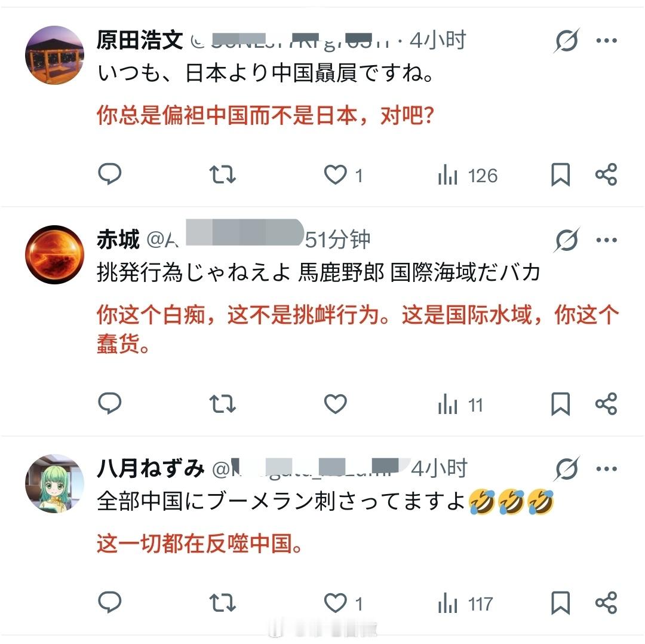Viewport: 645px width, 644px height.
Task: Open Grok icon on 原田浩文's tweet
Action: [567, 41]
